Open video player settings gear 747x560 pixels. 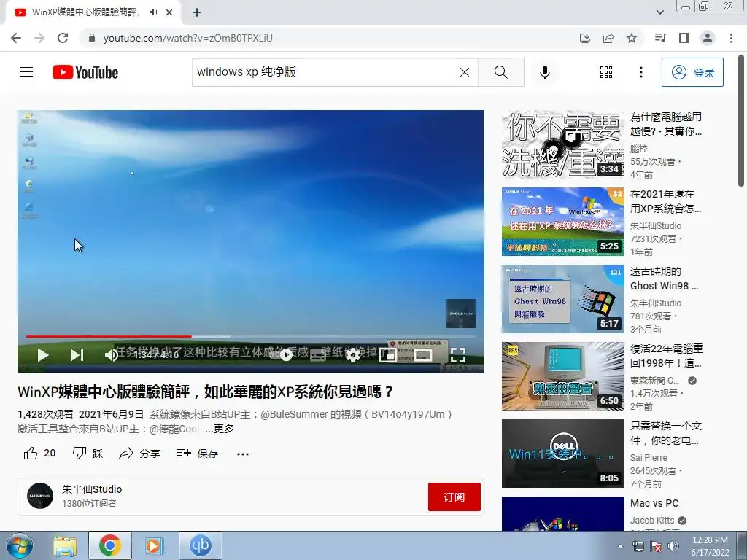[x=352, y=355]
